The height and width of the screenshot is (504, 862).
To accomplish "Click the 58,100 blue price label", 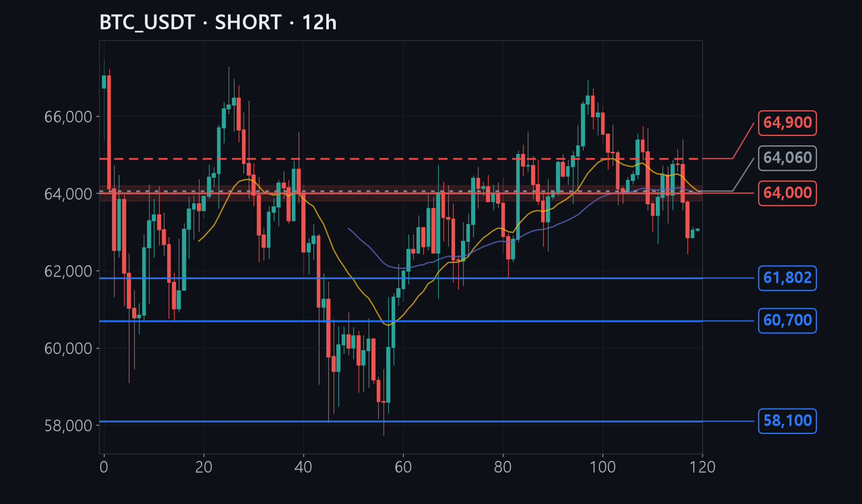I will click(787, 421).
